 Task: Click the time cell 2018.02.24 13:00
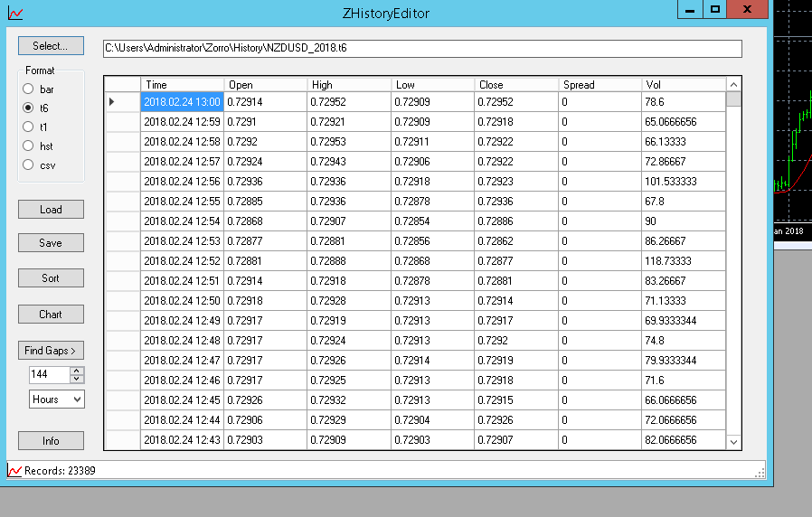click(x=182, y=102)
